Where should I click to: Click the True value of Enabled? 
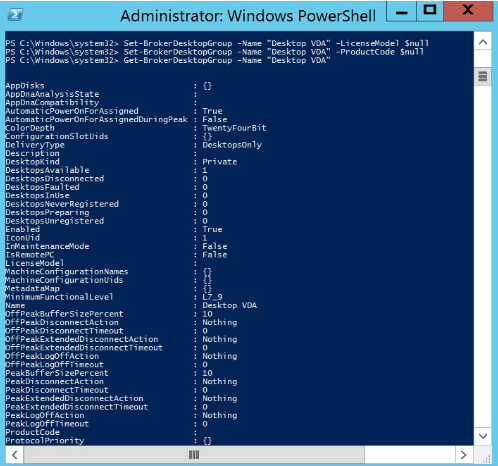(212, 230)
